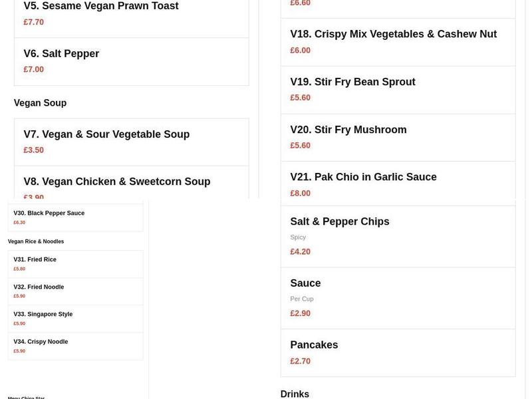Click the £4.20 Salt & Pepper Chips price
Image resolution: width=532 pixels, height=399 pixels.
301,252
